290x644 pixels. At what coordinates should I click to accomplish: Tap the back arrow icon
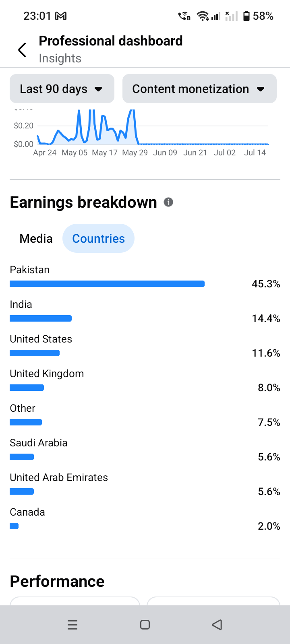point(22,50)
